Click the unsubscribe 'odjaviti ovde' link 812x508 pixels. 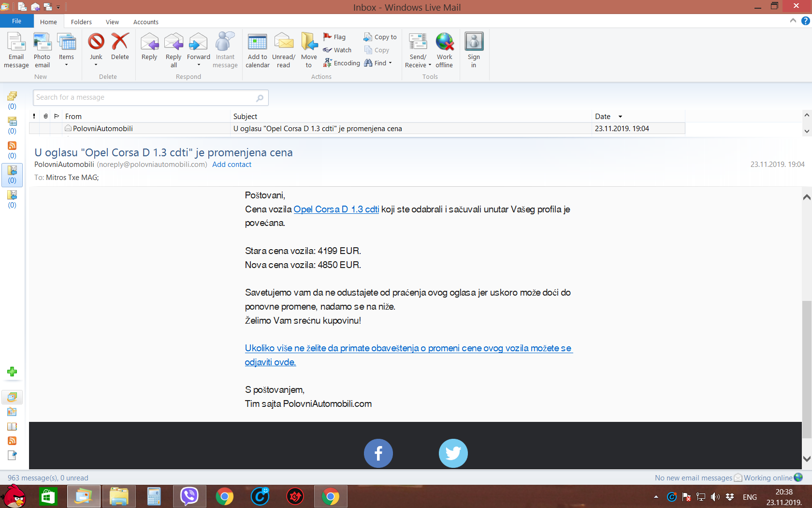[270, 362]
